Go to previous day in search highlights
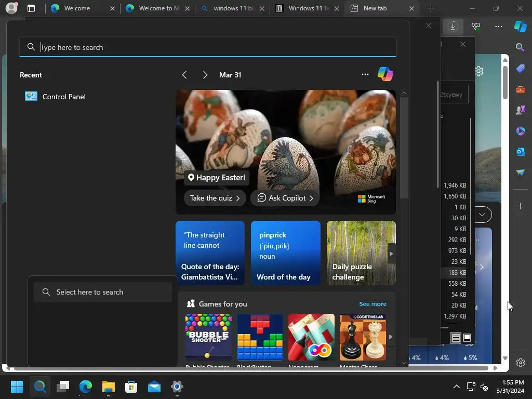The width and height of the screenshot is (532, 399). click(x=184, y=75)
